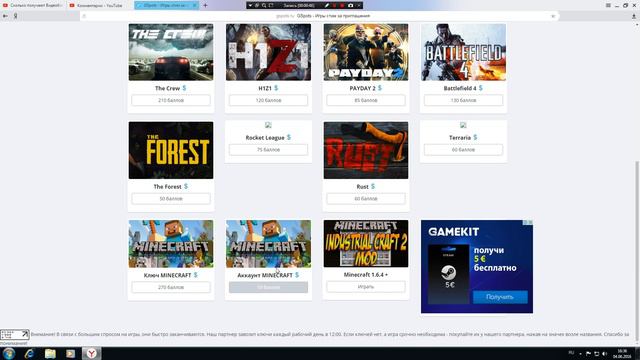Viewport: 640px width, 360px height.
Task: Click the dollar icon next to Rust
Action: (x=373, y=186)
